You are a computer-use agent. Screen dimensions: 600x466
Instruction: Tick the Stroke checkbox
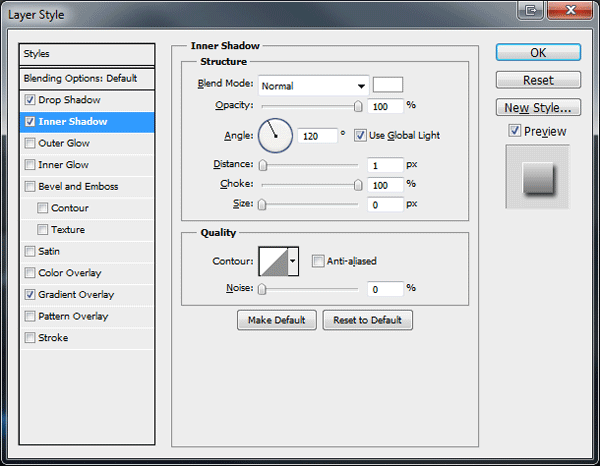(30, 338)
